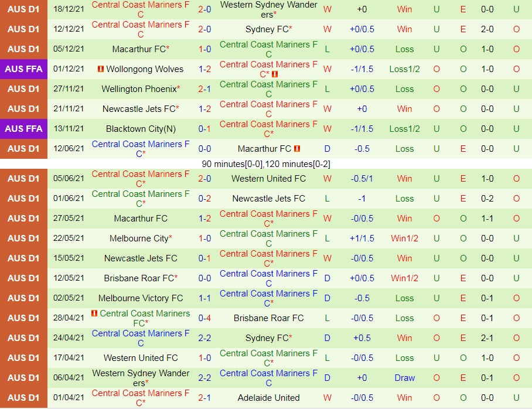Open Sydney FC* team link on 12/12/21 row
This screenshot has height=409, width=532.
click(x=269, y=29)
